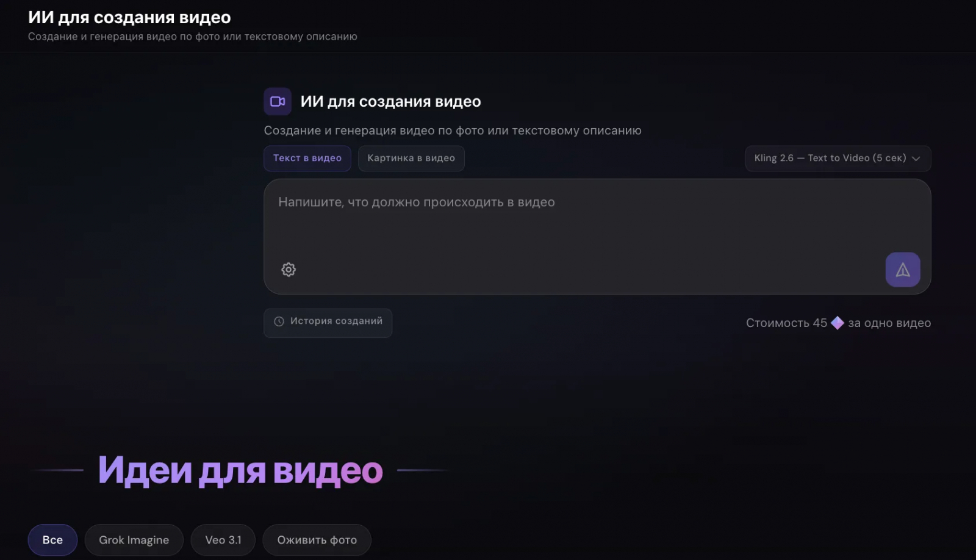Click the video camera icon beside the heading
The image size is (976, 560).
(x=278, y=101)
